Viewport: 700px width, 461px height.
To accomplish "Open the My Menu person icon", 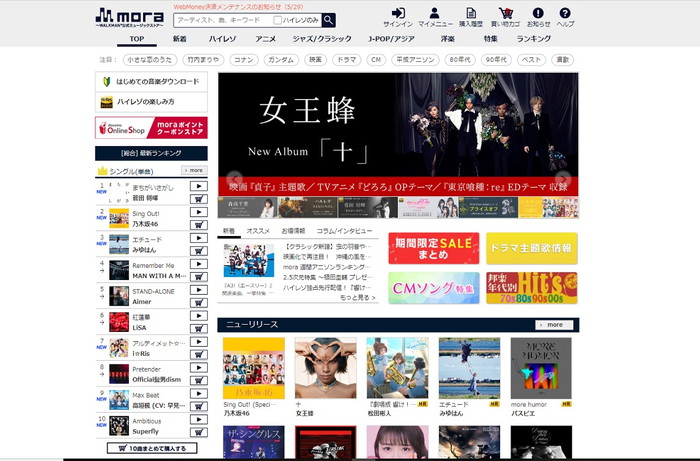I will (x=434, y=13).
